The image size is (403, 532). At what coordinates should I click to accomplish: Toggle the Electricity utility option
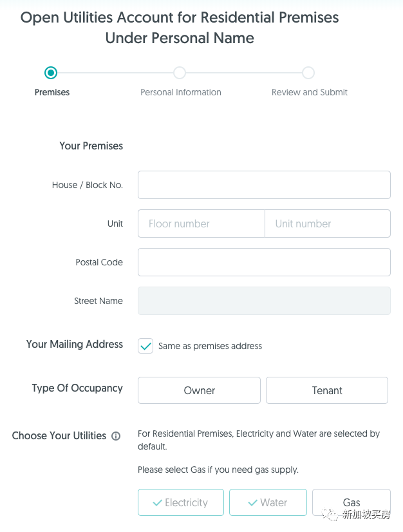[181, 502]
